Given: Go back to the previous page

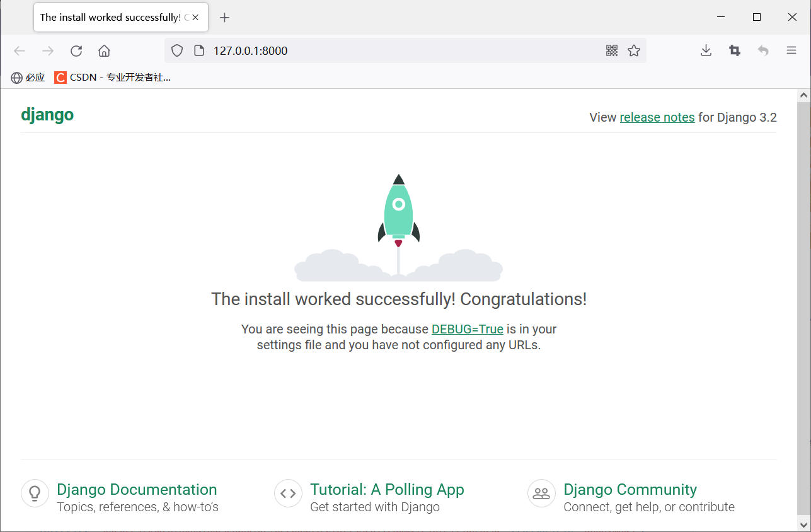Looking at the screenshot, I should 20,51.
